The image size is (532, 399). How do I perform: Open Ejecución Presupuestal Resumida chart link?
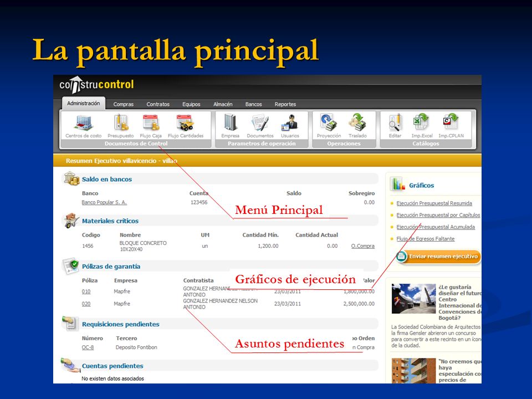click(434, 203)
